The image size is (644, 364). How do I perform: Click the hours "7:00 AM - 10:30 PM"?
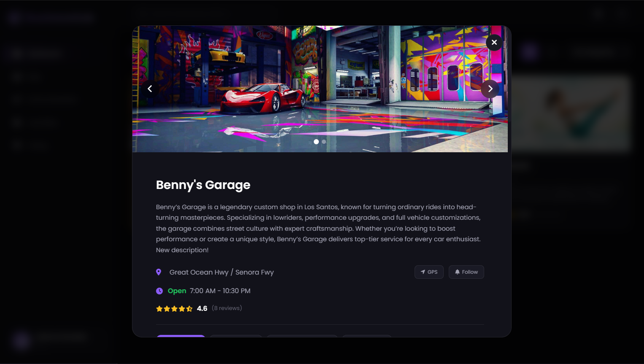[x=220, y=291]
